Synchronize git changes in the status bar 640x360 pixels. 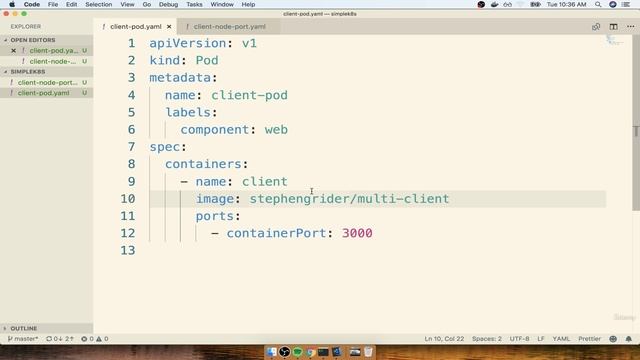coord(60,339)
